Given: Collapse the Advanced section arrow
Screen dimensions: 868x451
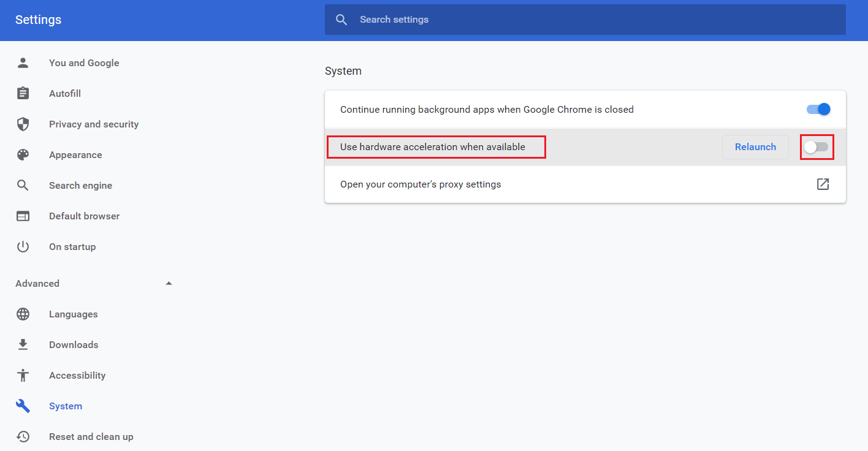Looking at the screenshot, I should [169, 283].
